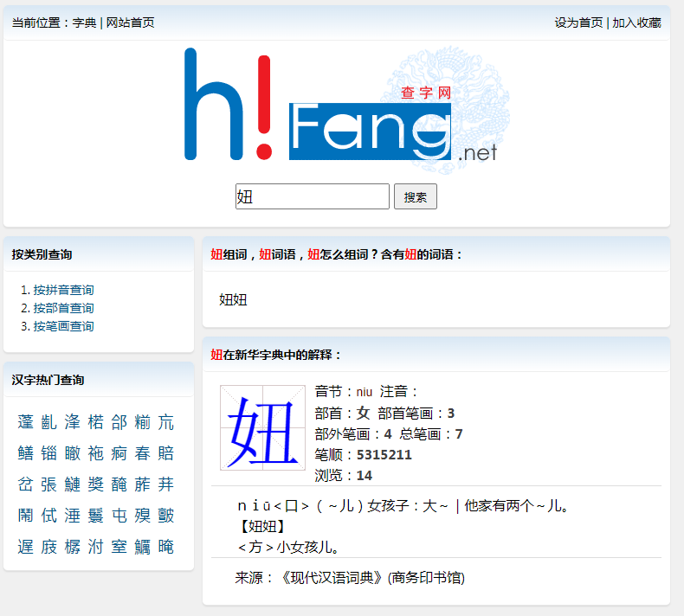Click the 部首:女 radical text
The image size is (684, 616).
tap(343, 413)
